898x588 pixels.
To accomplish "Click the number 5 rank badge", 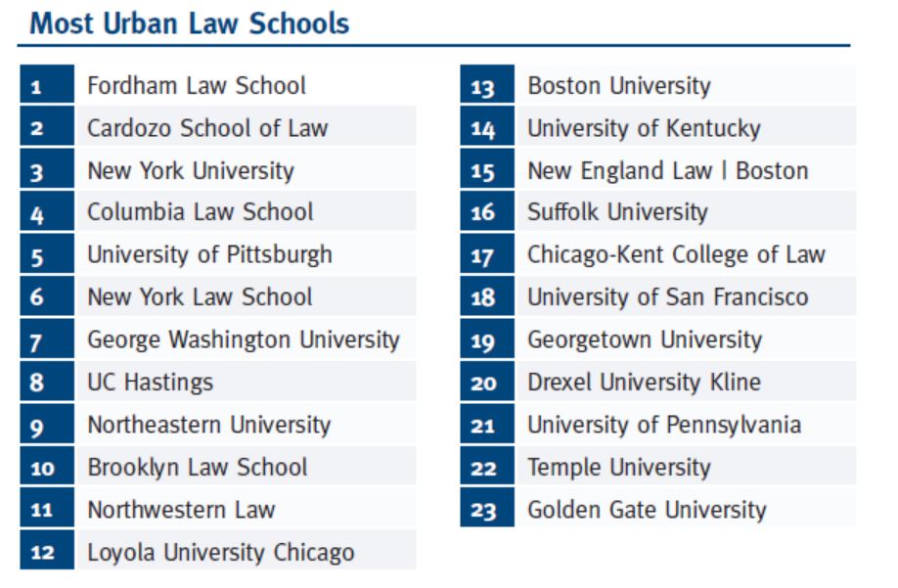I will coord(47,253).
